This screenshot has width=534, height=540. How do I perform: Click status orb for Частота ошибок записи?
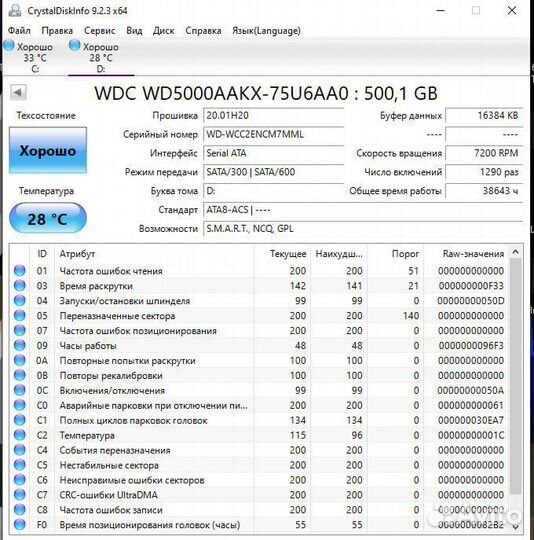(x=20, y=509)
